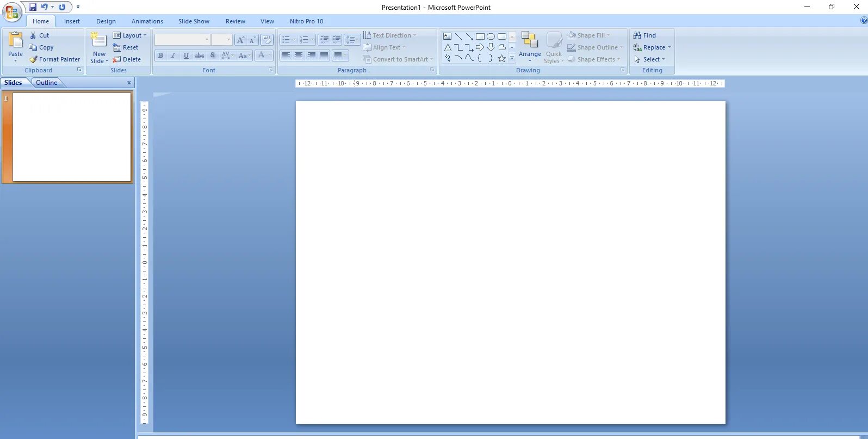The width and height of the screenshot is (868, 439).
Task: Open Customize Quick Access Toolbar dropdown
Action: [x=78, y=7]
